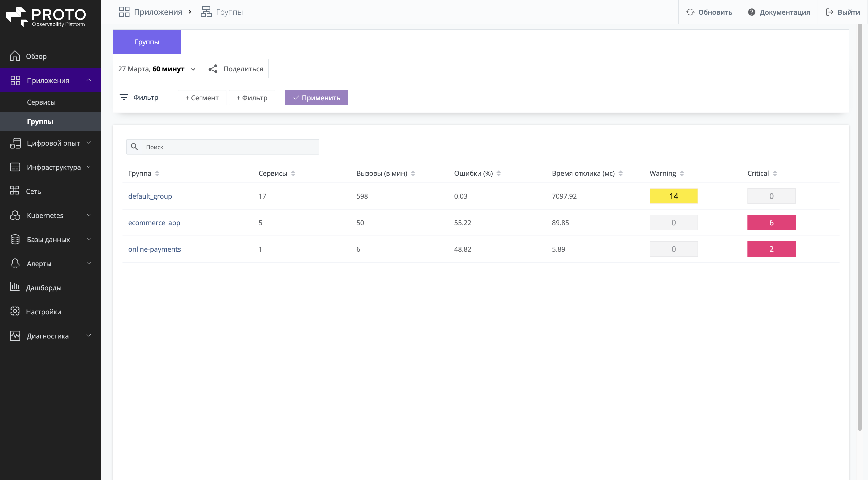
Task: Sort by Сервисы column arrows
Action: coord(293,173)
